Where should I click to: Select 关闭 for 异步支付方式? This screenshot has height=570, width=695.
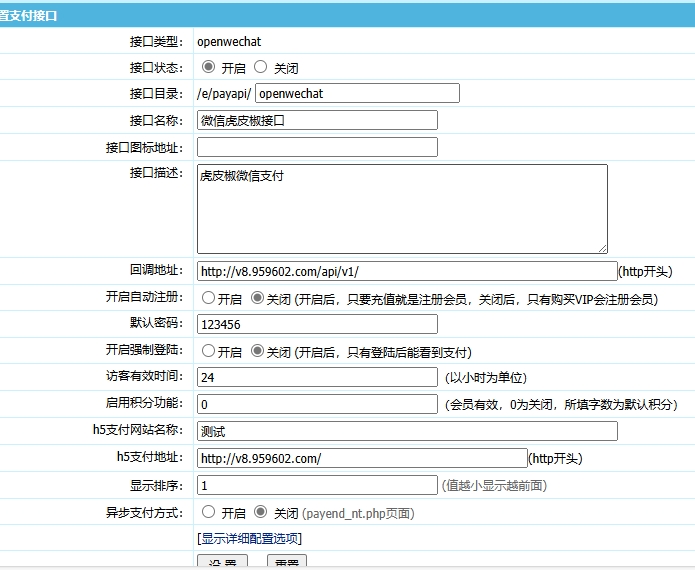[x=260, y=512]
